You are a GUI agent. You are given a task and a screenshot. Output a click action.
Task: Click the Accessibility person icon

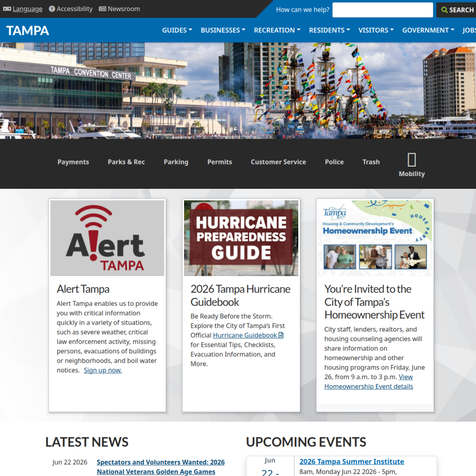pyautogui.click(x=52, y=9)
